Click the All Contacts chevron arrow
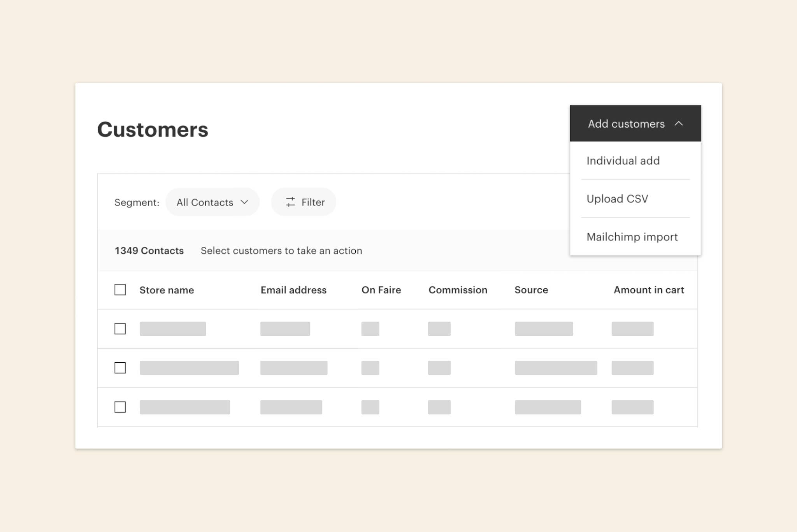The image size is (797, 532). pos(244,202)
